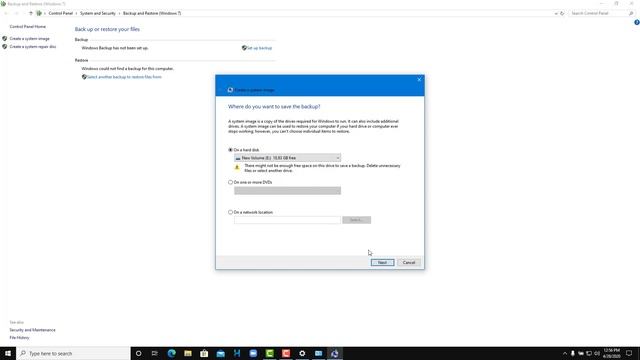Click Cancel in the system image dialog
Image resolution: width=640 pixels, height=360 pixels.
click(409, 262)
